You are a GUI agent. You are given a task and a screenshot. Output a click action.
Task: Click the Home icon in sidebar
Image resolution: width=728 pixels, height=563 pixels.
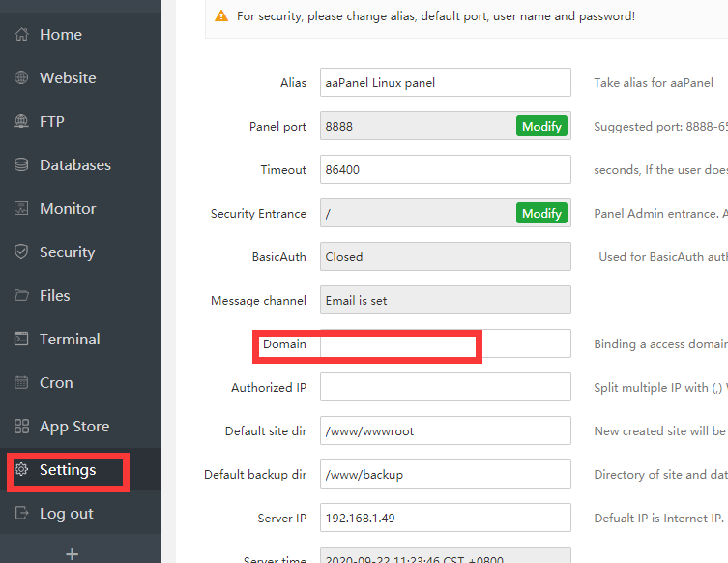tap(21, 35)
